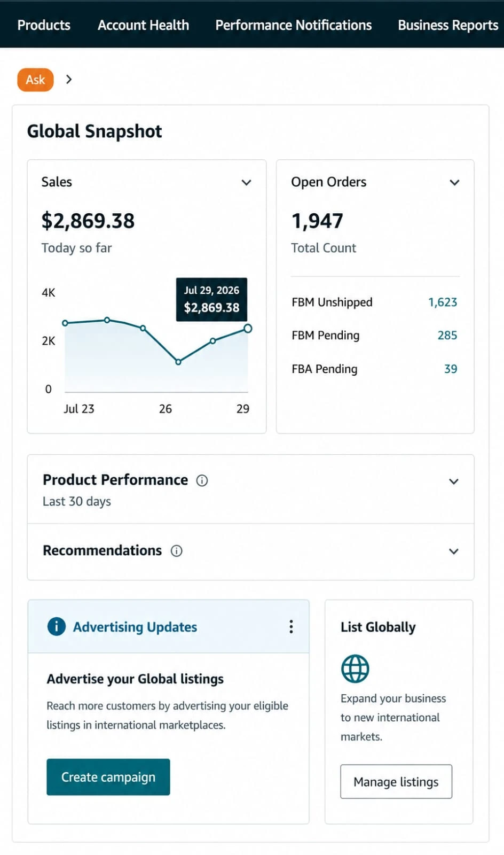Viewport: 504px width, 855px height.
Task: Select the Jul 29 chart data point
Action: click(248, 329)
